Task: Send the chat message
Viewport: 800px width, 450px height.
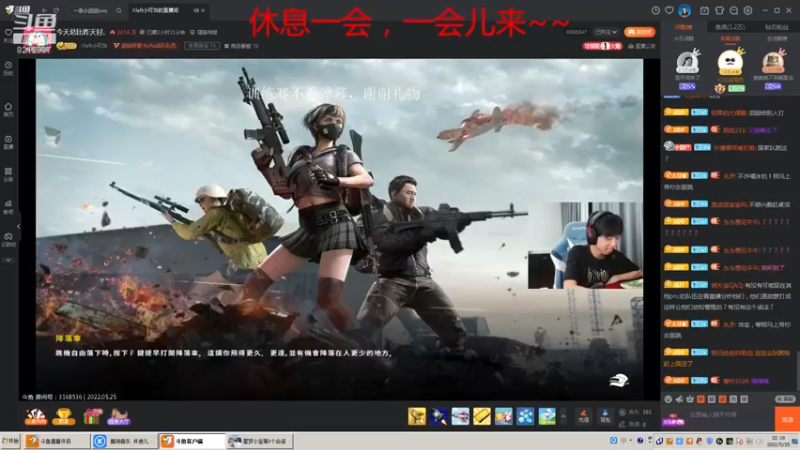Action: point(787,419)
